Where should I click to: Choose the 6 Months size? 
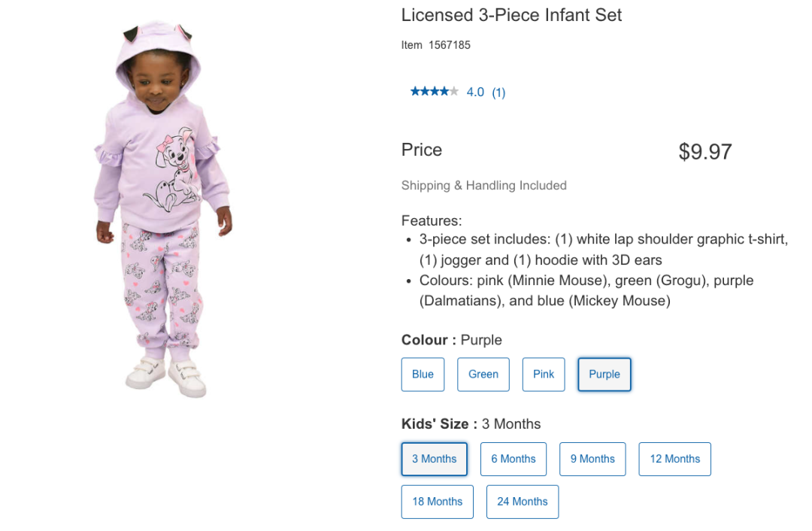514,459
